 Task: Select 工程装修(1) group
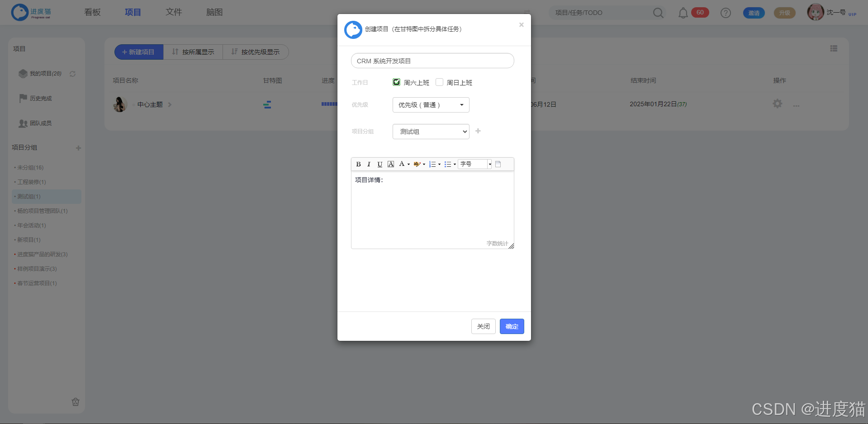[31, 182]
